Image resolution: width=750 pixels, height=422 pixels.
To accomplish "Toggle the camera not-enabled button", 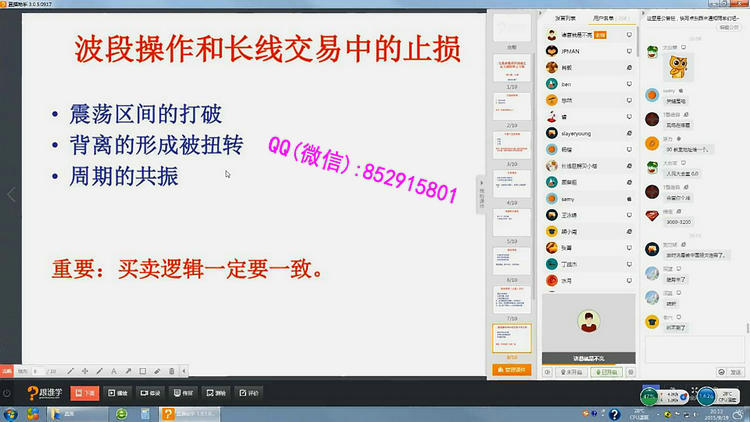I will [570, 372].
